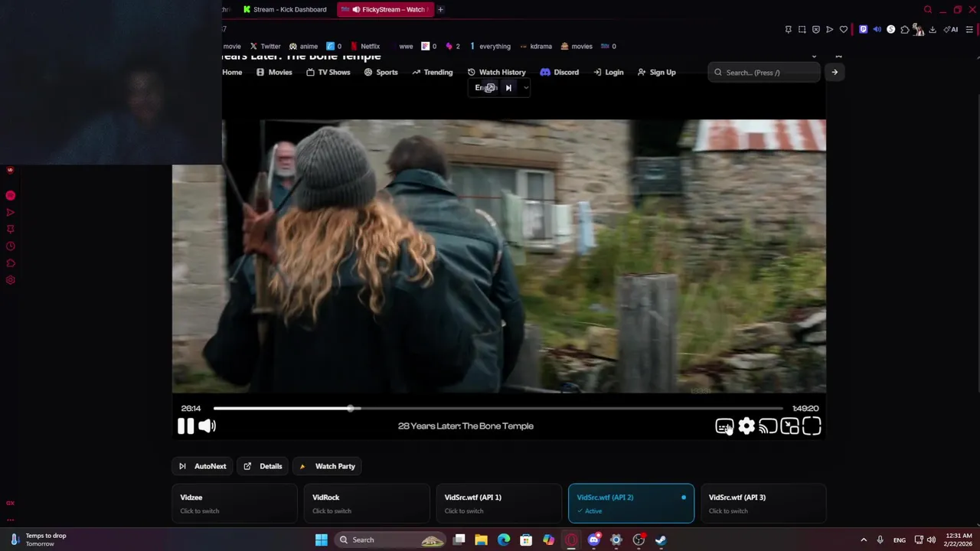Viewport: 980px width, 551px height.
Task: Open the Trending section
Action: point(433,73)
